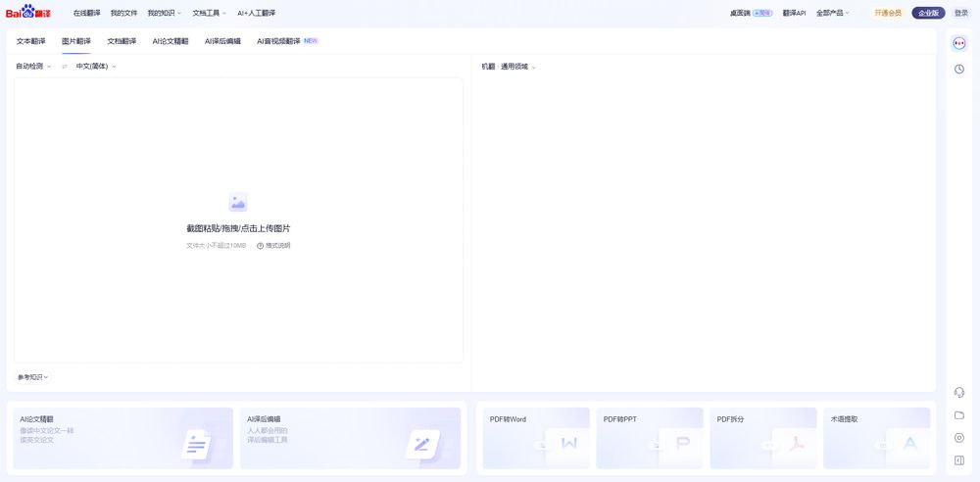980x482 pixels.
Task: Open the 翻译API link
Action: [x=795, y=13]
